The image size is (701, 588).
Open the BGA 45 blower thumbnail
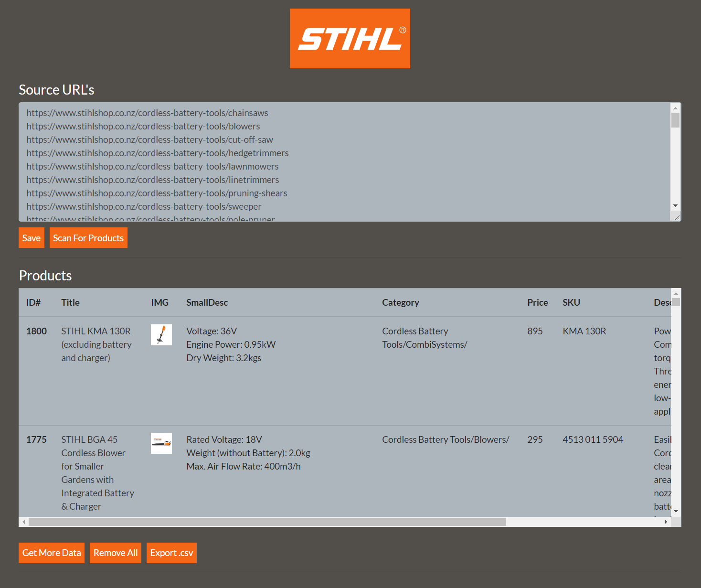(x=161, y=443)
